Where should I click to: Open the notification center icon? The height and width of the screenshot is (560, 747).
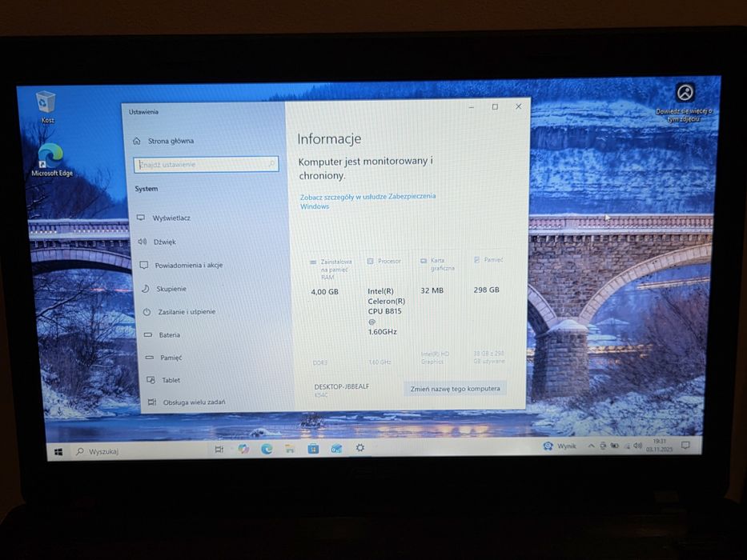[x=685, y=446]
